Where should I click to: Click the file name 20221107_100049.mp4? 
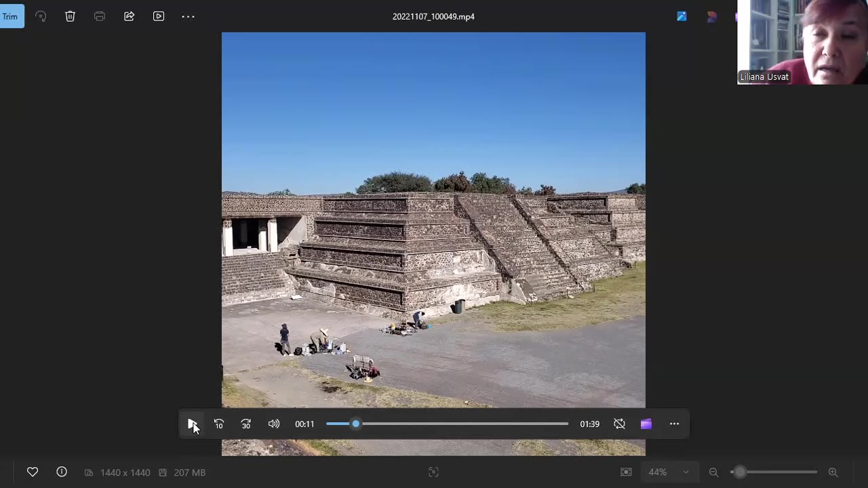pyautogui.click(x=433, y=16)
